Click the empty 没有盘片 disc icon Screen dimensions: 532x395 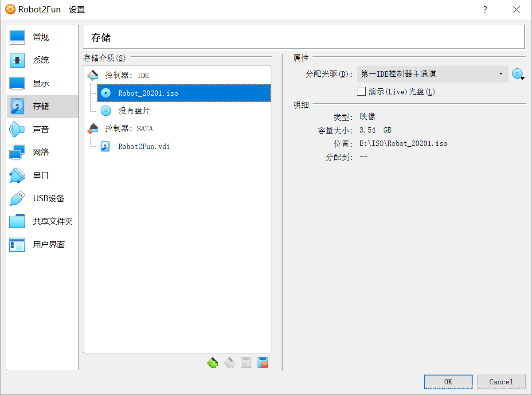[x=106, y=111]
